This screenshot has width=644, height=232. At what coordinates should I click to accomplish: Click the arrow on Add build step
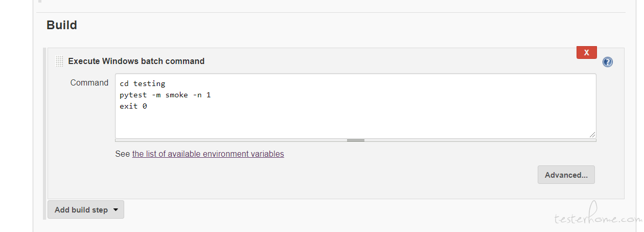click(x=116, y=209)
